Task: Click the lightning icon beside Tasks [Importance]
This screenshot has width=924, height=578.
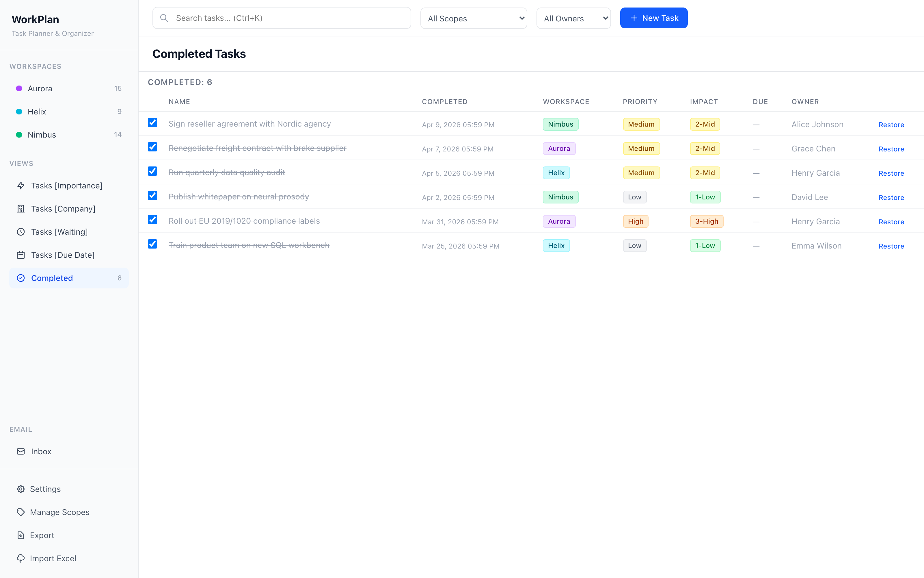Action: pos(21,186)
